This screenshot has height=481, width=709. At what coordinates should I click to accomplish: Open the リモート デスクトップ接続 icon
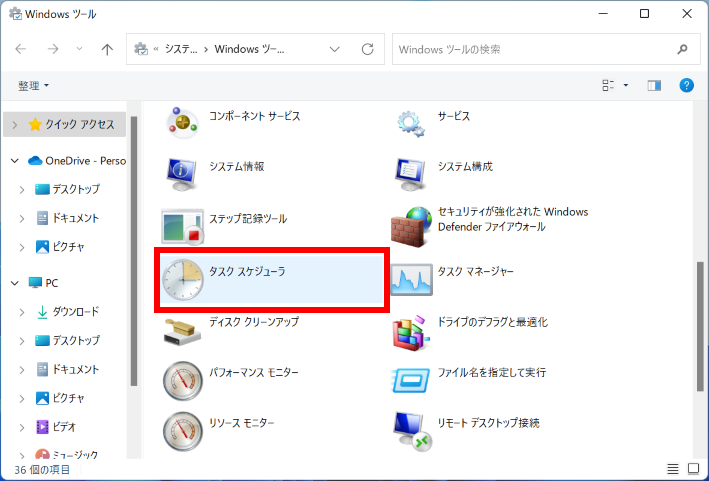(412, 431)
